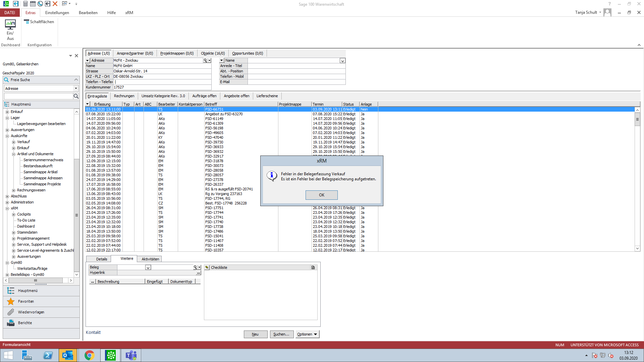Screen dimensions: 644x362
Task: Click the Checkliste document icon
Action: pos(313,267)
